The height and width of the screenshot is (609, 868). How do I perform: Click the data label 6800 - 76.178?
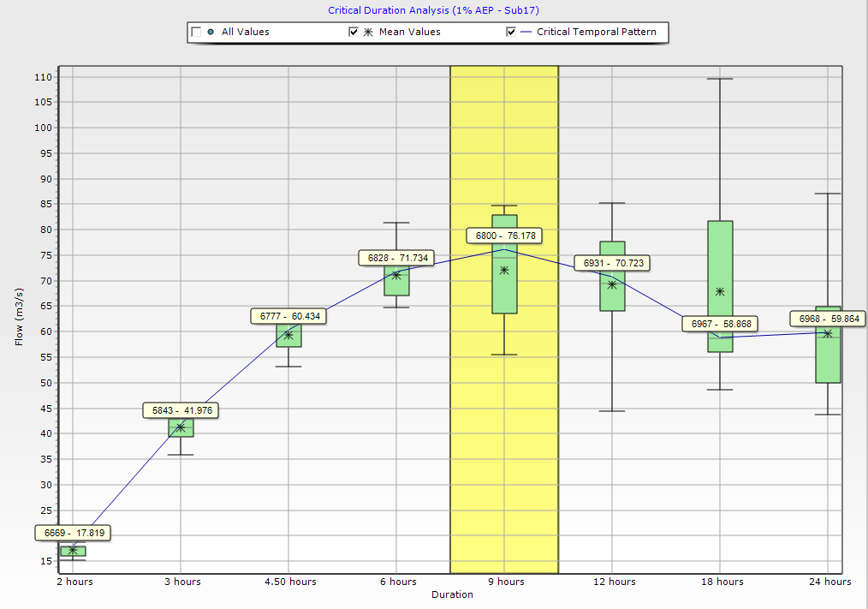(504, 236)
